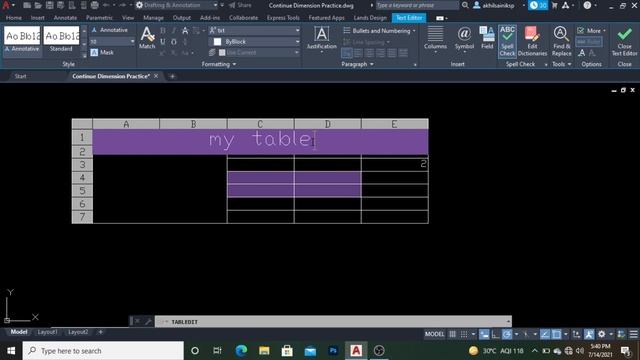Toggle Overline text formatting

tap(174, 42)
